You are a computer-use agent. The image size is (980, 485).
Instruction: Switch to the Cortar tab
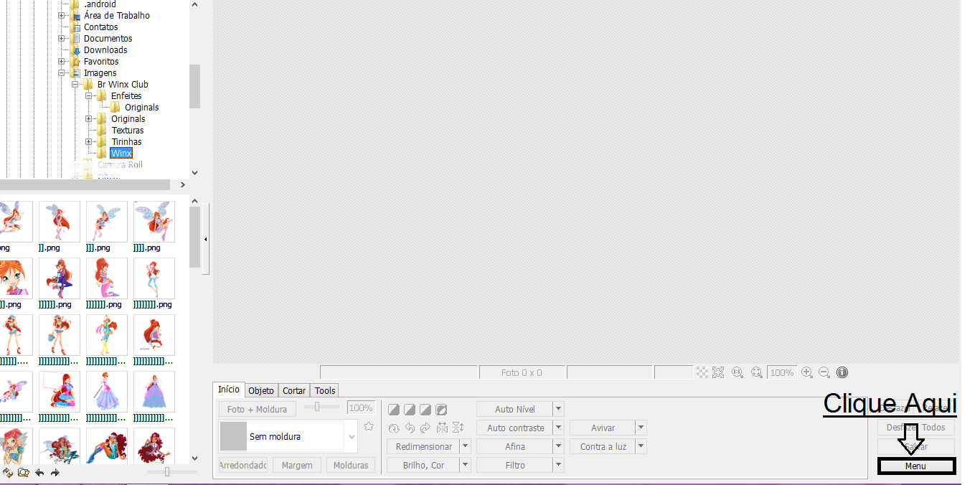point(294,390)
